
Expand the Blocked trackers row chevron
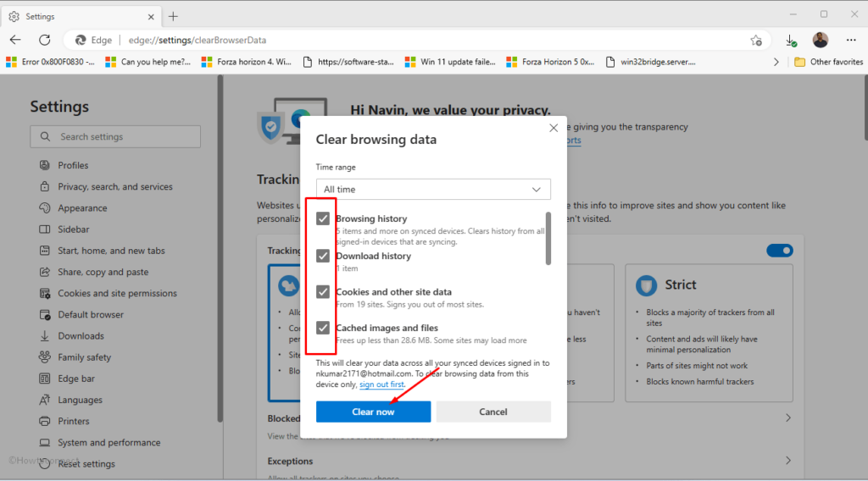pos(788,418)
